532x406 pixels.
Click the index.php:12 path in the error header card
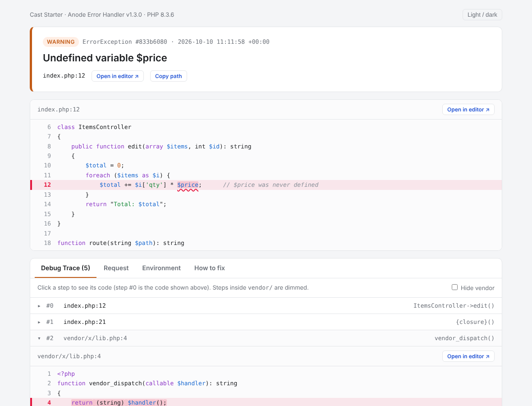[64, 75]
